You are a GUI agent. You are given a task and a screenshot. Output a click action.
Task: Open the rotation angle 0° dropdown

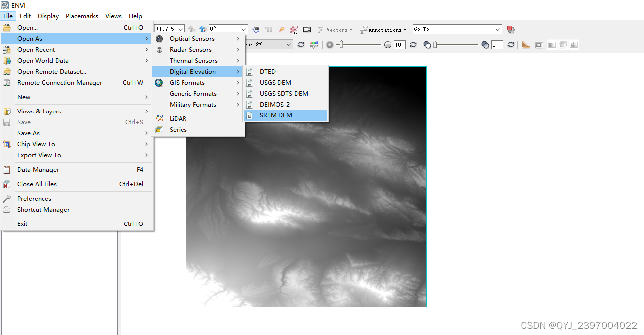pos(243,29)
